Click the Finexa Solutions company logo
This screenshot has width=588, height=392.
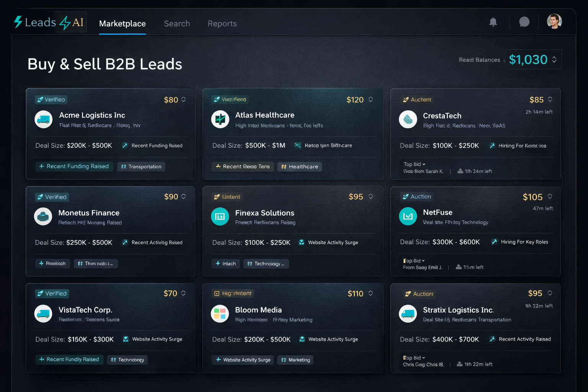click(220, 217)
